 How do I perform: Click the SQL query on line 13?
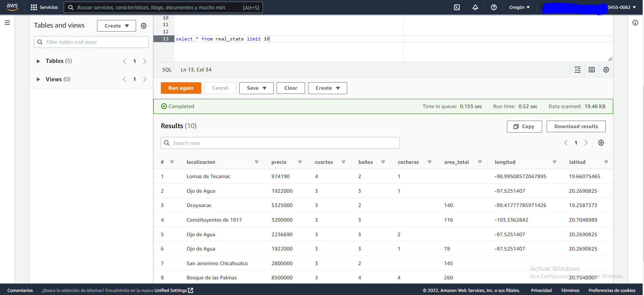223,39
